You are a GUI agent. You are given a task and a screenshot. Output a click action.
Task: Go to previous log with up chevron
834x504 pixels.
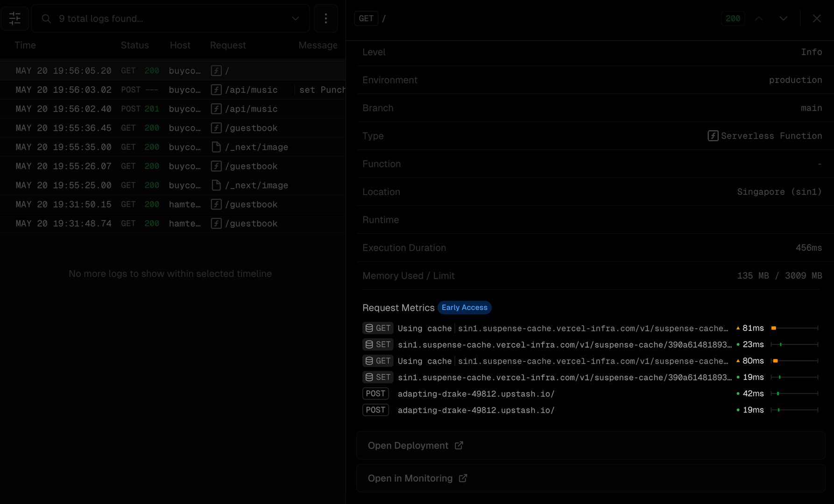tap(759, 18)
